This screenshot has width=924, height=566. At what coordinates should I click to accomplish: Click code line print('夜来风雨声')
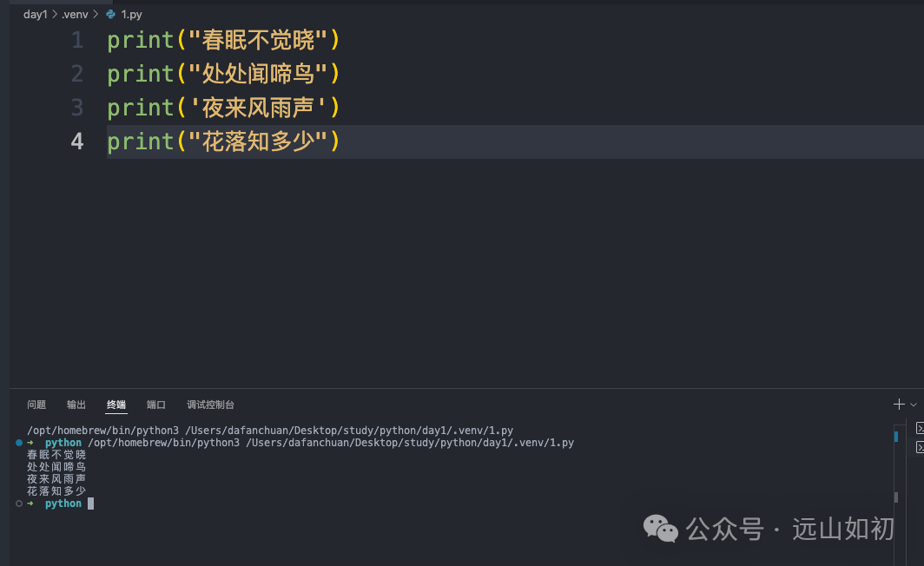(x=223, y=108)
